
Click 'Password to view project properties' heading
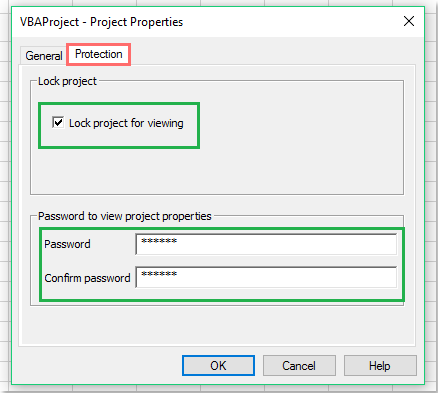pos(125,216)
